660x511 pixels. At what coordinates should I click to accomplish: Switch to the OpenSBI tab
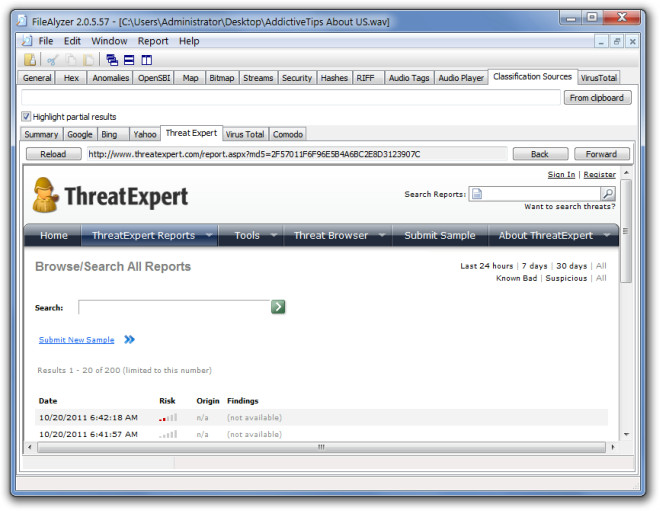[154, 78]
